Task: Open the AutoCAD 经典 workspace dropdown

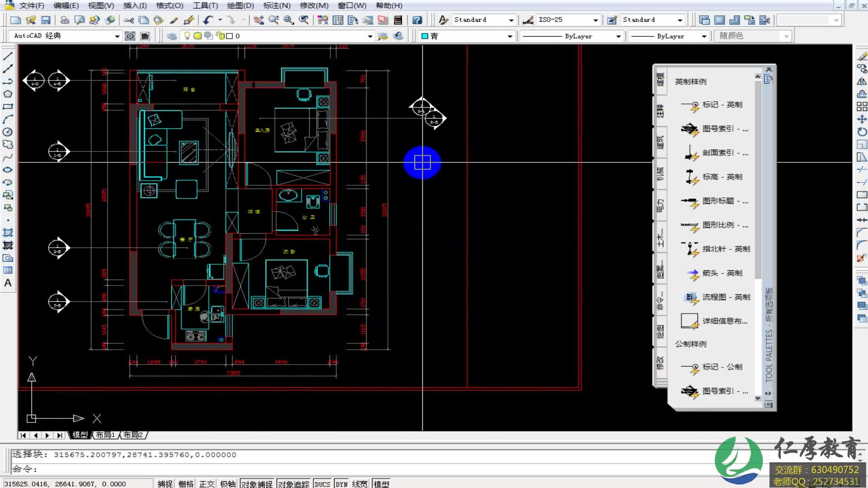Action: [x=117, y=36]
